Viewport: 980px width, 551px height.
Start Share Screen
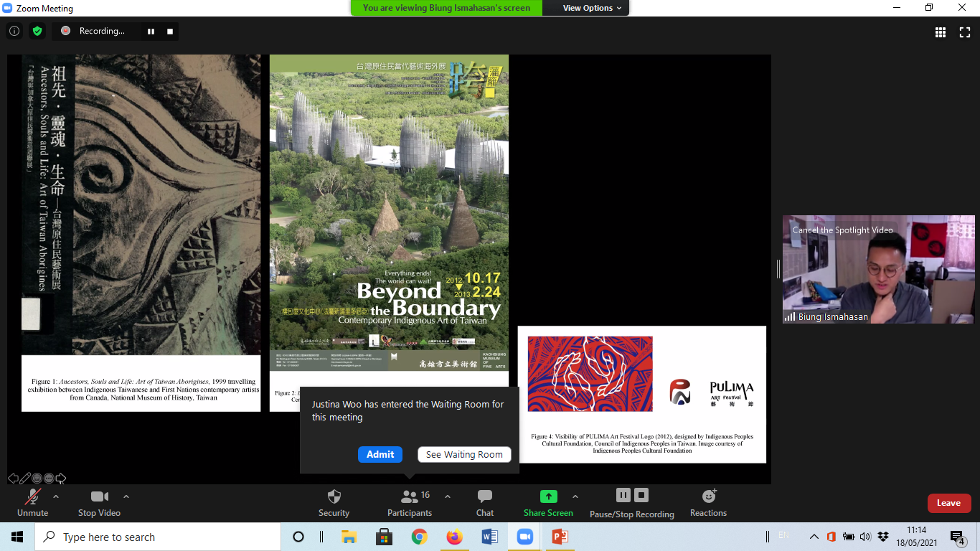click(548, 502)
